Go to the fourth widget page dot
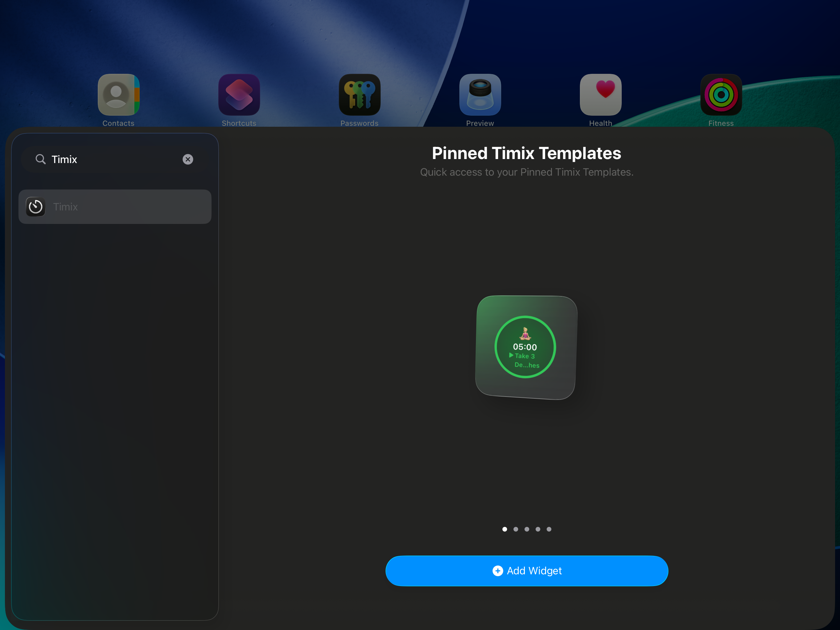 [538, 529]
